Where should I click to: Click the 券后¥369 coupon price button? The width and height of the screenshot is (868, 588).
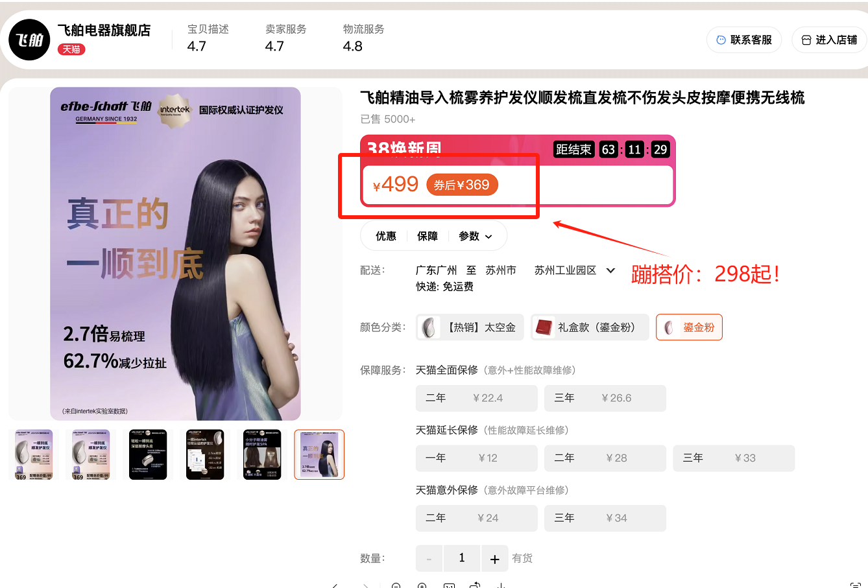(x=462, y=185)
